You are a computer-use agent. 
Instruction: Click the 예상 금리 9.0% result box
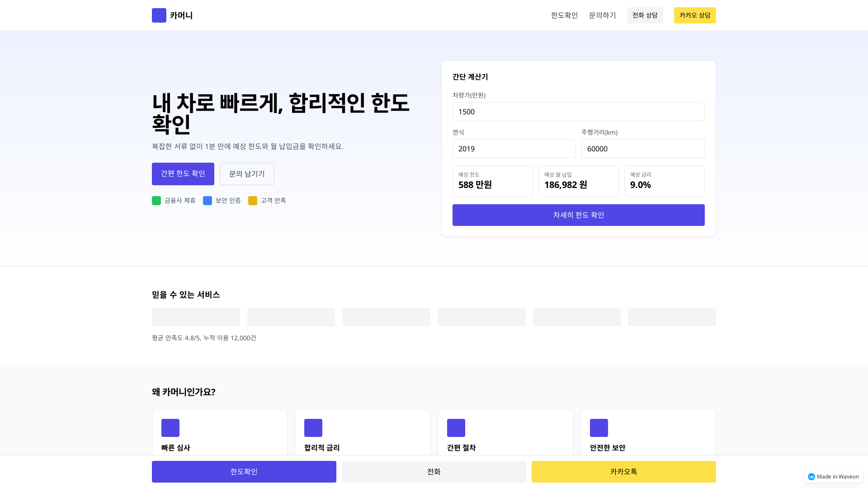[664, 181]
